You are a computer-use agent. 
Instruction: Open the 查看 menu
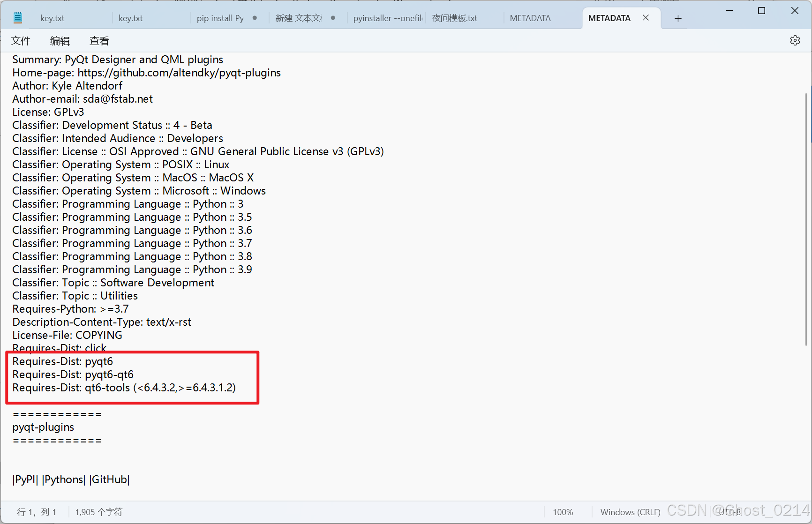tap(99, 41)
